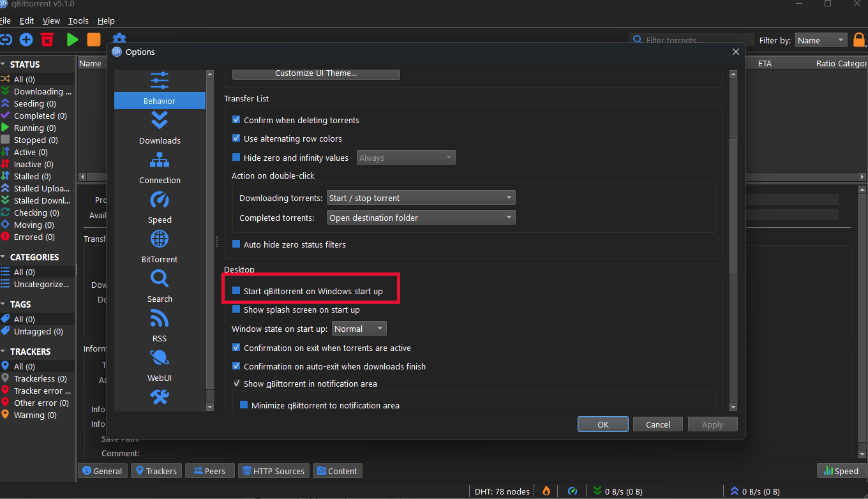
Task: Collapse the TAGS filter group
Action: tap(3, 304)
